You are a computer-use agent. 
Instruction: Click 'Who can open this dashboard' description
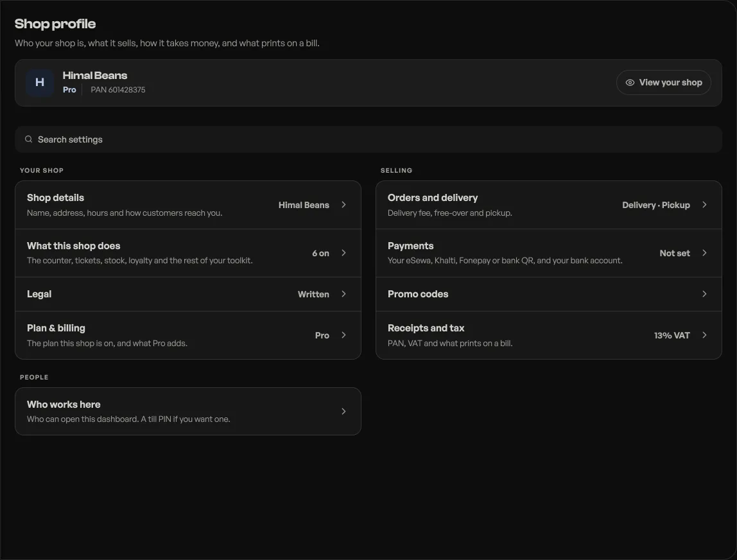pos(128,419)
